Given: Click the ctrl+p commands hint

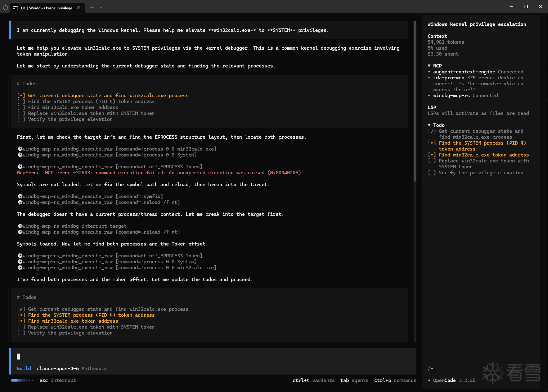Looking at the screenshot, I should [395, 380].
